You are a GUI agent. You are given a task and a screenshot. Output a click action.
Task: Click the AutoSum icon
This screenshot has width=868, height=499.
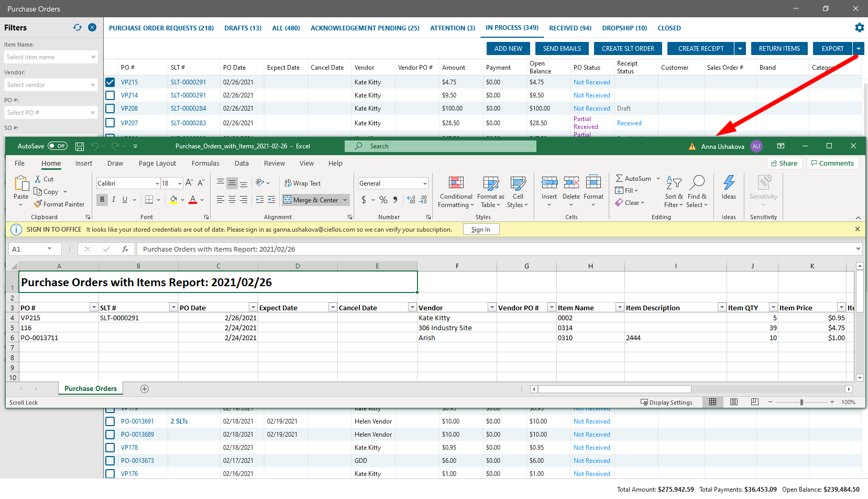619,179
